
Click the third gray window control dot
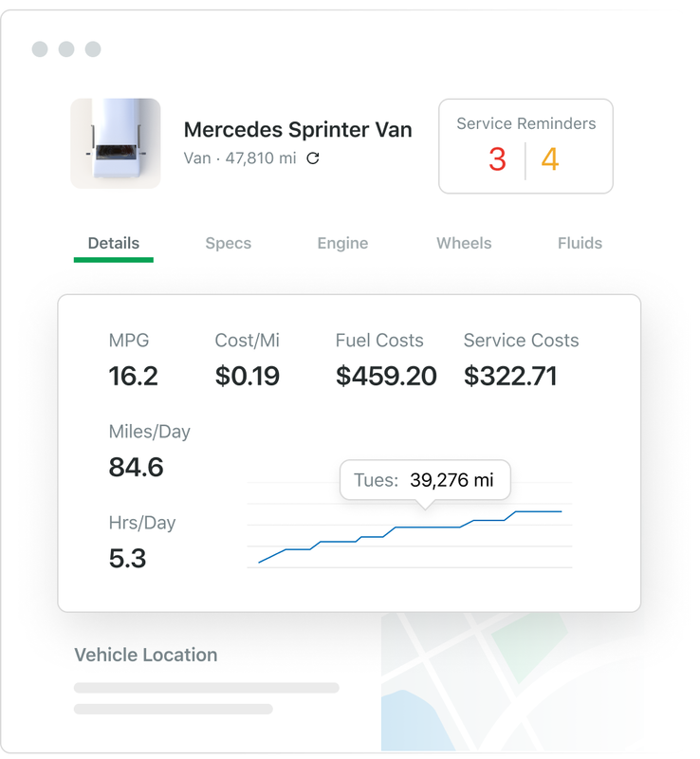coord(93,49)
